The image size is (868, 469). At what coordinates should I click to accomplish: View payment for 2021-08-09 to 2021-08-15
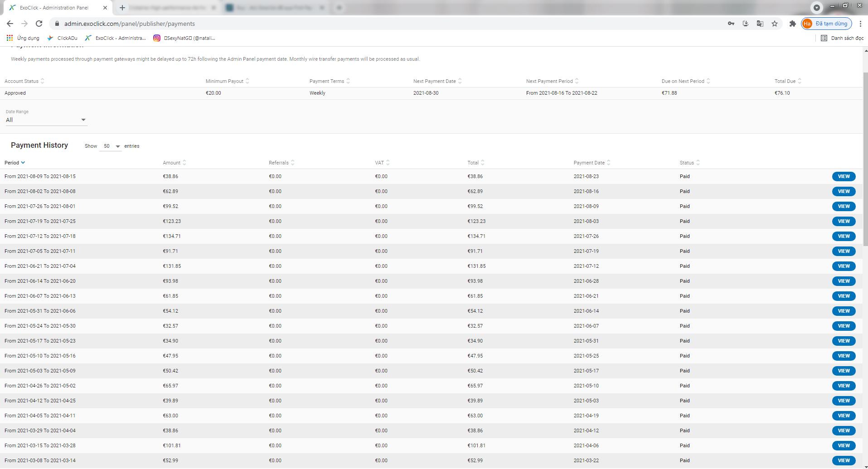click(844, 177)
